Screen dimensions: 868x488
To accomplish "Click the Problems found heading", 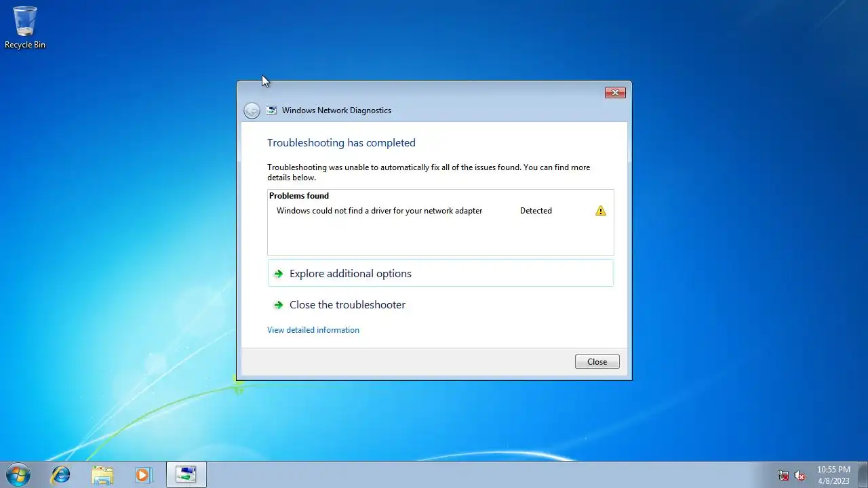I will (x=299, y=196).
